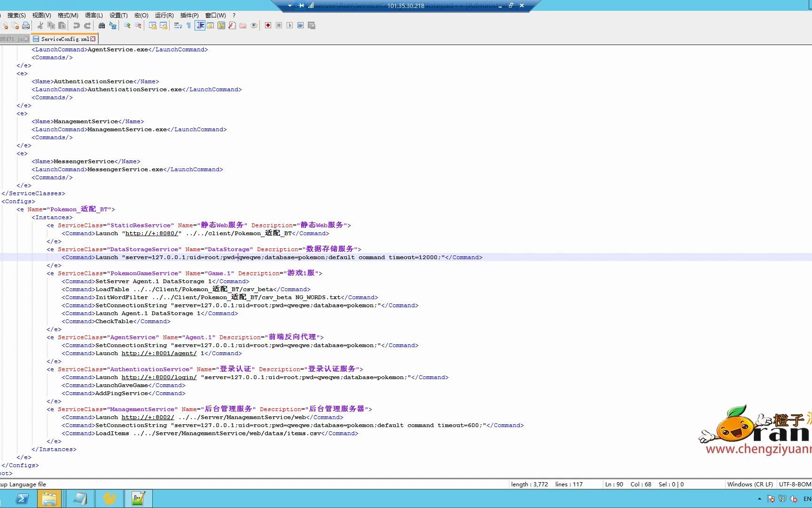Follow the http://+:8002/ link
The width and height of the screenshot is (812, 508).
point(148,417)
